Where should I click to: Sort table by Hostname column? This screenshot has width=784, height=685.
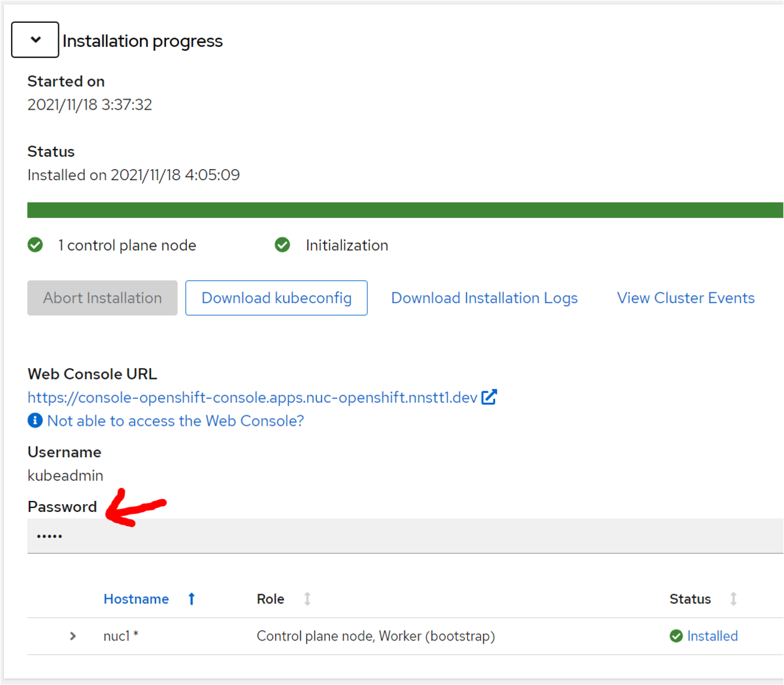click(136, 599)
